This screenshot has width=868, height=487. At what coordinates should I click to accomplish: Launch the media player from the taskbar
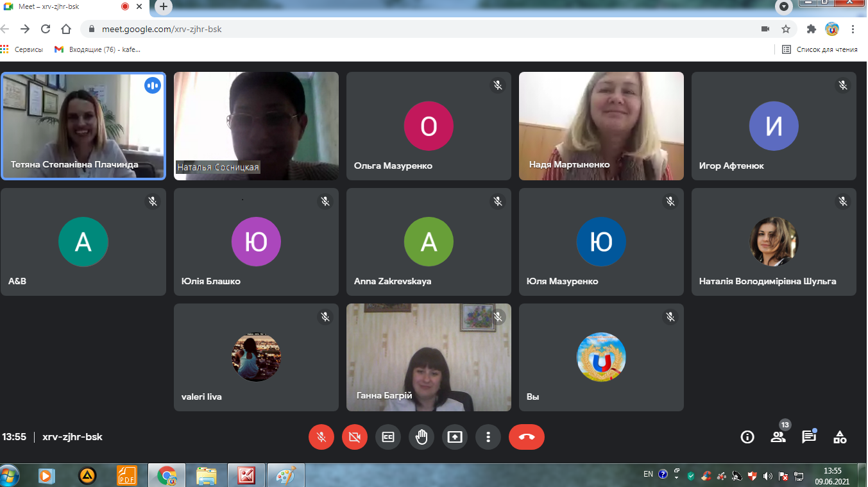pyautogui.click(x=46, y=476)
